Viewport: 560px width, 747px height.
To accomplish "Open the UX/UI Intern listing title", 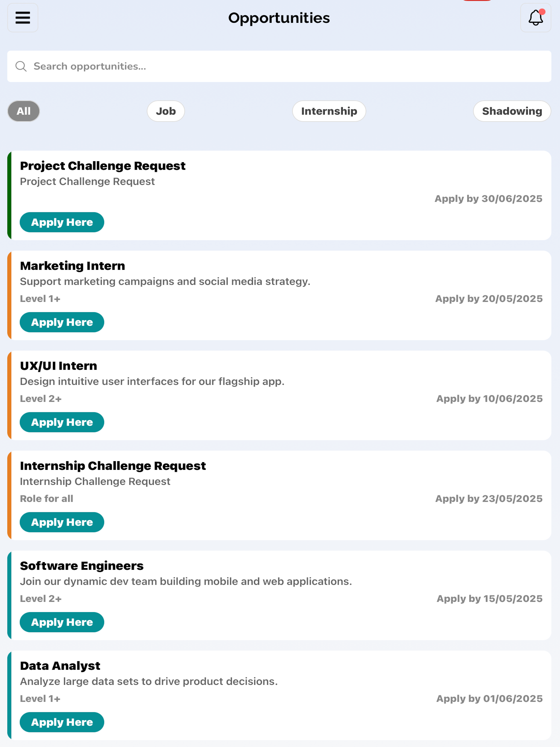I will (x=58, y=366).
